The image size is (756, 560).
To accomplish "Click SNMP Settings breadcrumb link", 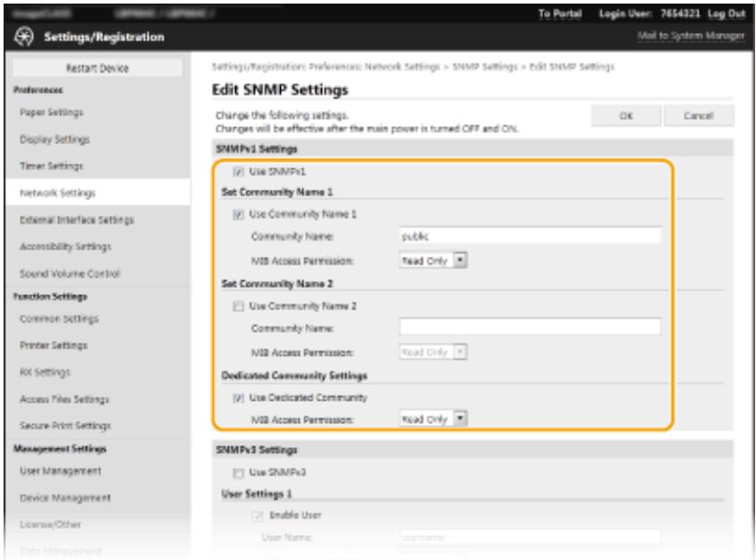I will click(485, 66).
